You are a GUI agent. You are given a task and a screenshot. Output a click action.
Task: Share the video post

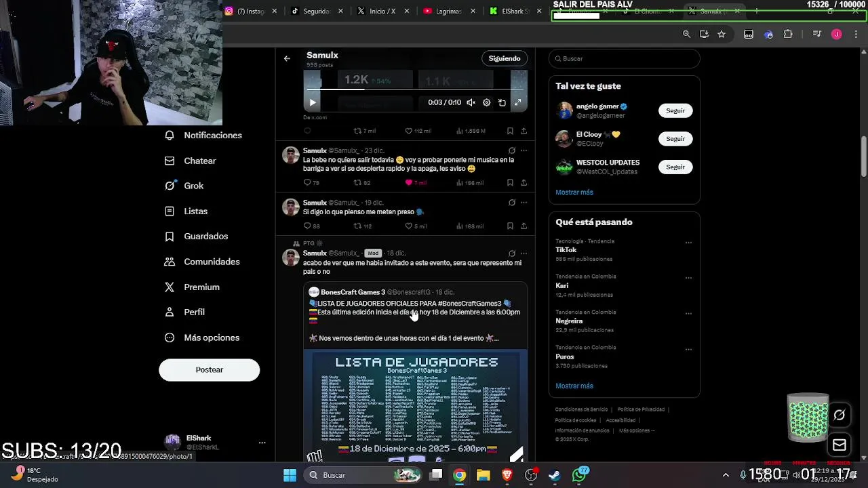tap(524, 131)
